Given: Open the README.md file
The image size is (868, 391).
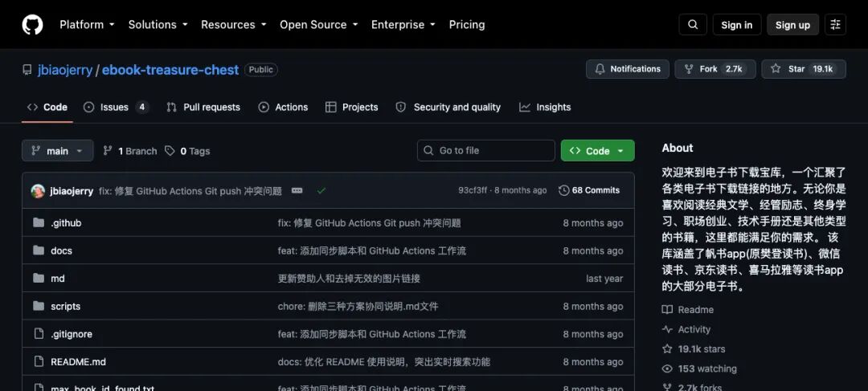Looking at the screenshot, I should click(x=78, y=361).
